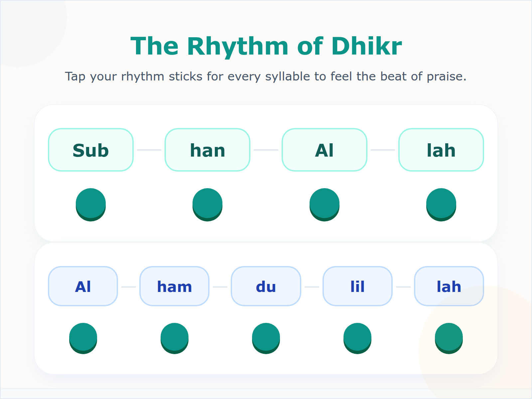Image resolution: width=532 pixels, height=399 pixels.
Task: Tap the rhythm dot below "du"
Action: 266,337
